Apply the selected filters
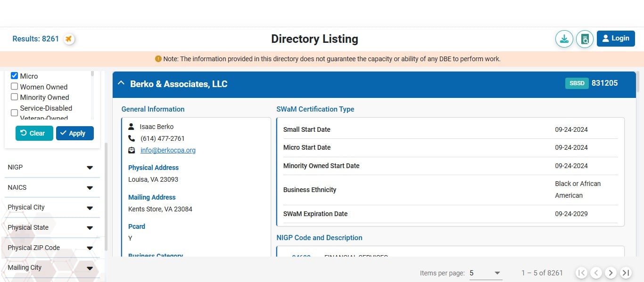Screen dimensions: 644x282 pos(75,133)
